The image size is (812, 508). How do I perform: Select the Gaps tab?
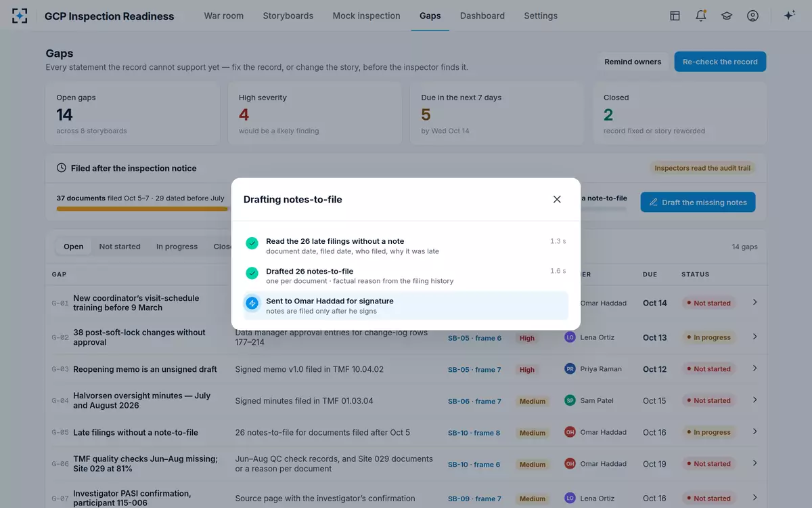click(x=430, y=16)
